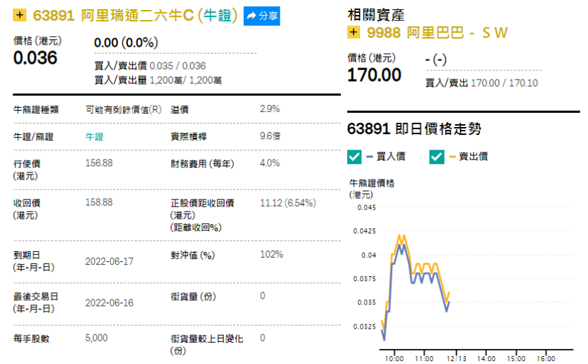This screenshot has width=588, height=364.
Task: Select the warrant price 0.036
Action: 36,57
